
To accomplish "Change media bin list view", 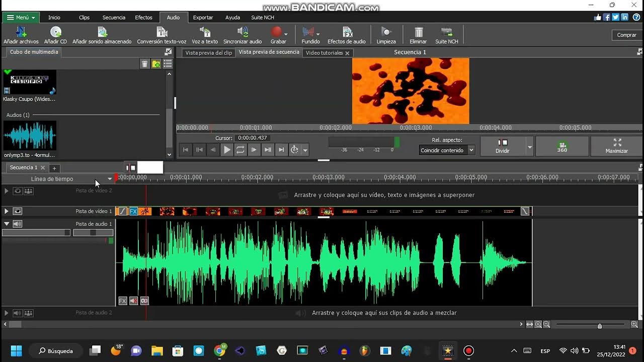I will (168, 64).
